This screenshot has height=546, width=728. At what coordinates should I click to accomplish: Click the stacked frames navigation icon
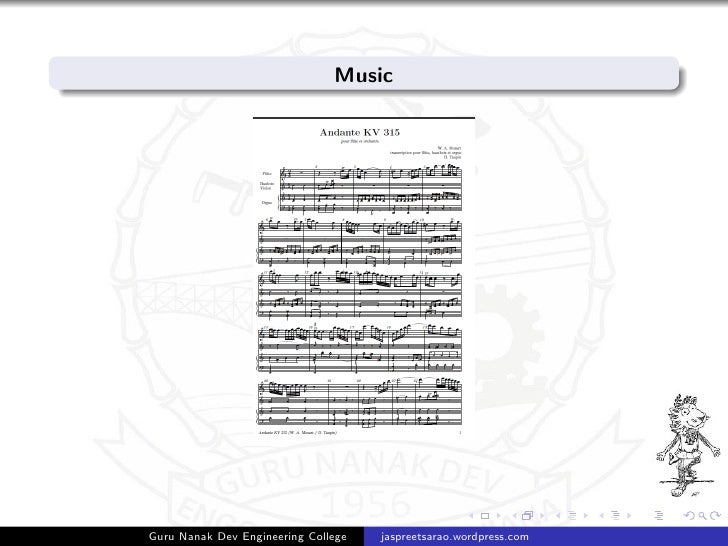click(527, 515)
